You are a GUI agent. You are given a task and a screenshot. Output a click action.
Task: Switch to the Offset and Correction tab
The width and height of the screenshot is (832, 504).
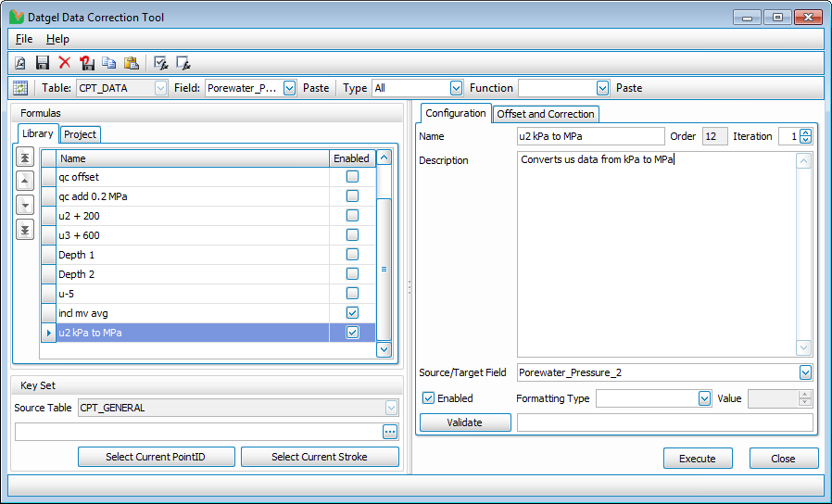point(546,114)
